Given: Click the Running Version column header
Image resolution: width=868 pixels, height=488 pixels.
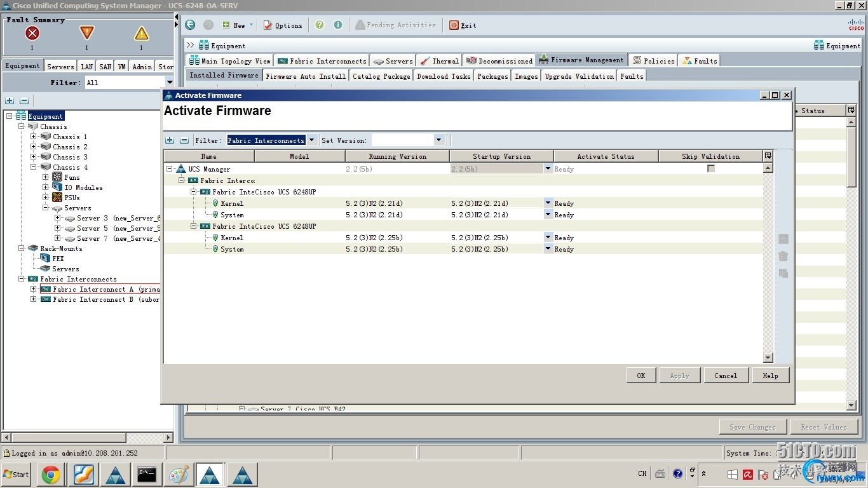Looking at the screenshot, I should click(x=398, y=156).
